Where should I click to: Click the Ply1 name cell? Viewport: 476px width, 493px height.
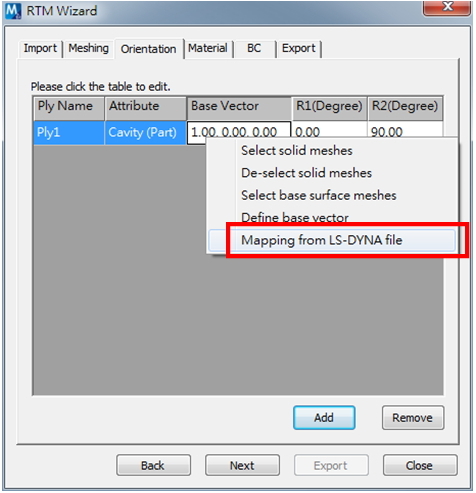(69, 133)
